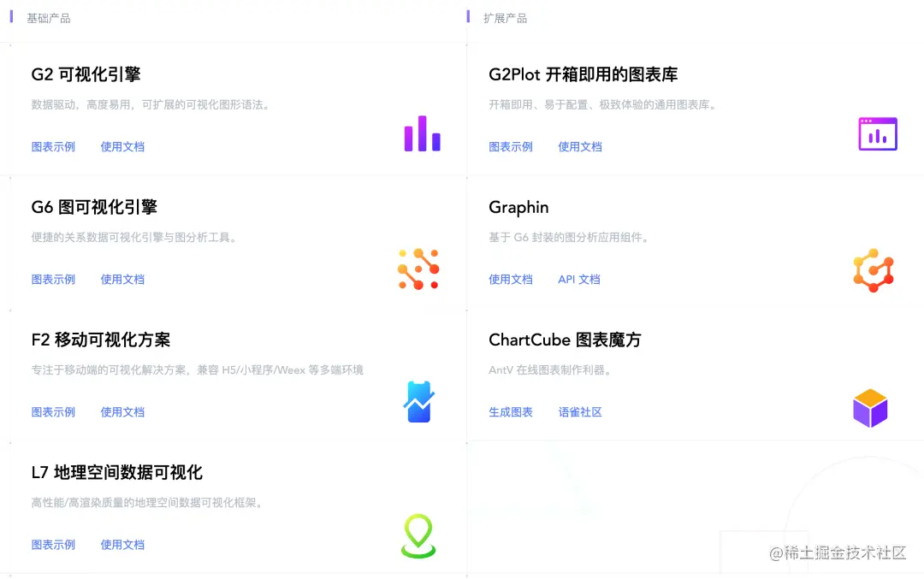This screenshot has height=579, width=924.
Task: Click the description 基于 G6 封装的图分析应用组件
Action: click(569, 238)
